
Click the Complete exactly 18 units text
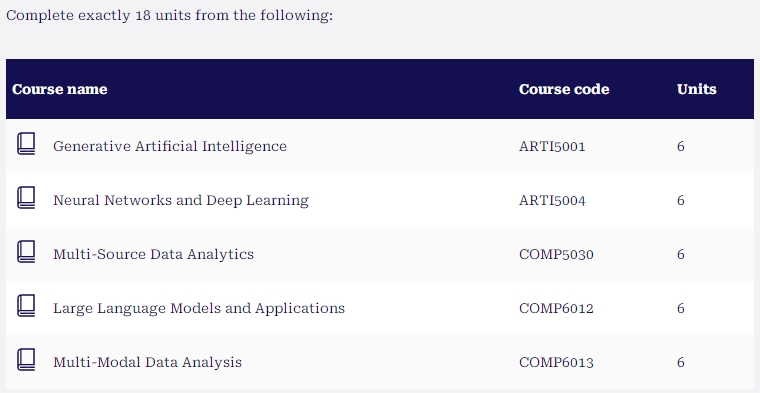coord(170,15)
